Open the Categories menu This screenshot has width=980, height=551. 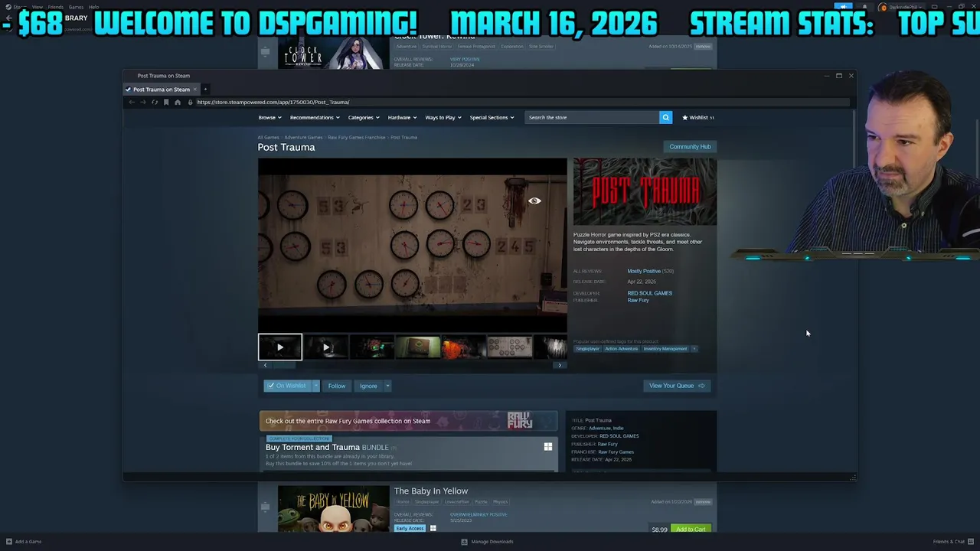click(364, 118)
